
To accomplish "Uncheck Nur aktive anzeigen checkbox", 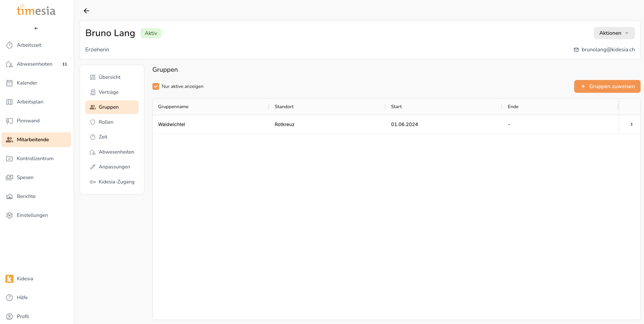I will click(156, 86).
